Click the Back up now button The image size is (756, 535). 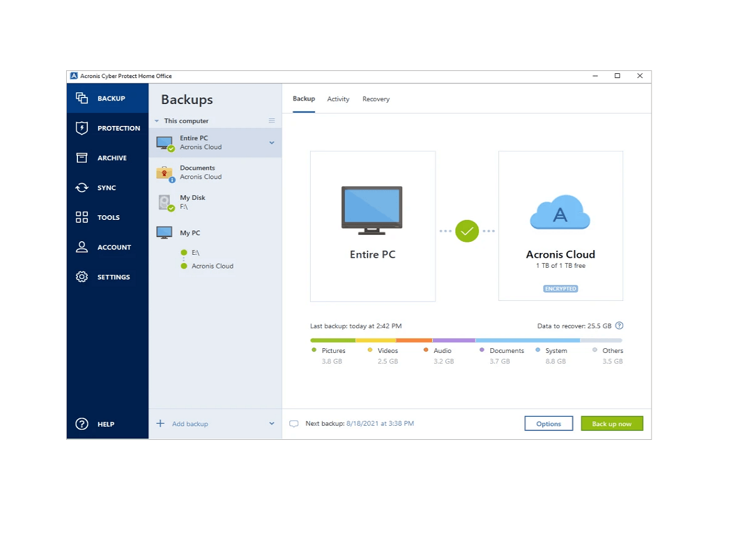click(x=612, y=423)
